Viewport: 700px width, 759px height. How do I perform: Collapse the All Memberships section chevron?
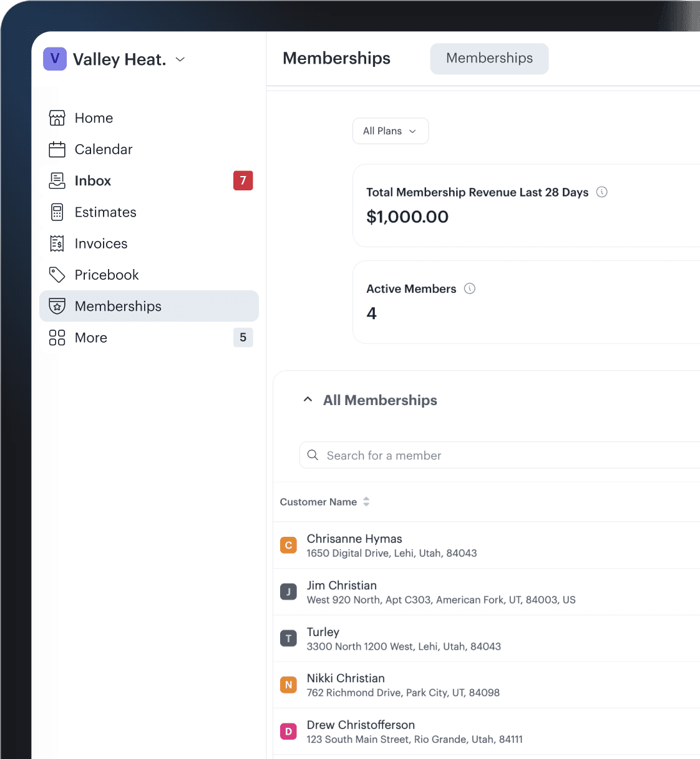click(308, 399)
